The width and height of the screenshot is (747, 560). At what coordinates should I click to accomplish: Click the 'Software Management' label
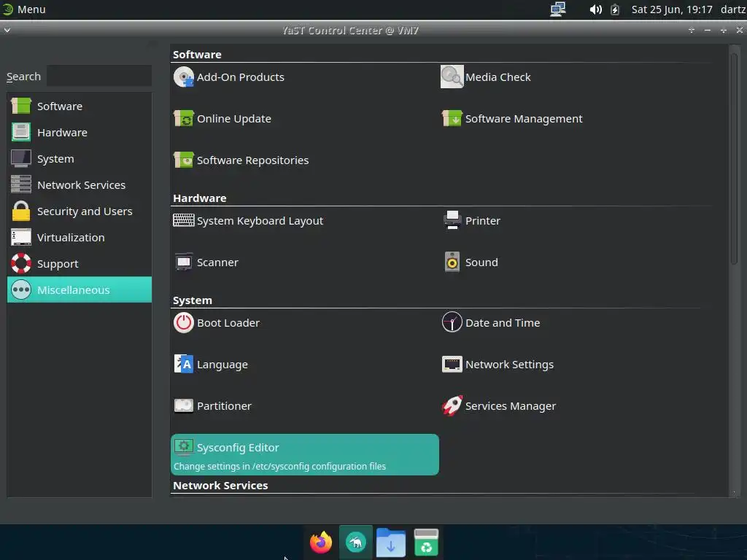point(524,119)
